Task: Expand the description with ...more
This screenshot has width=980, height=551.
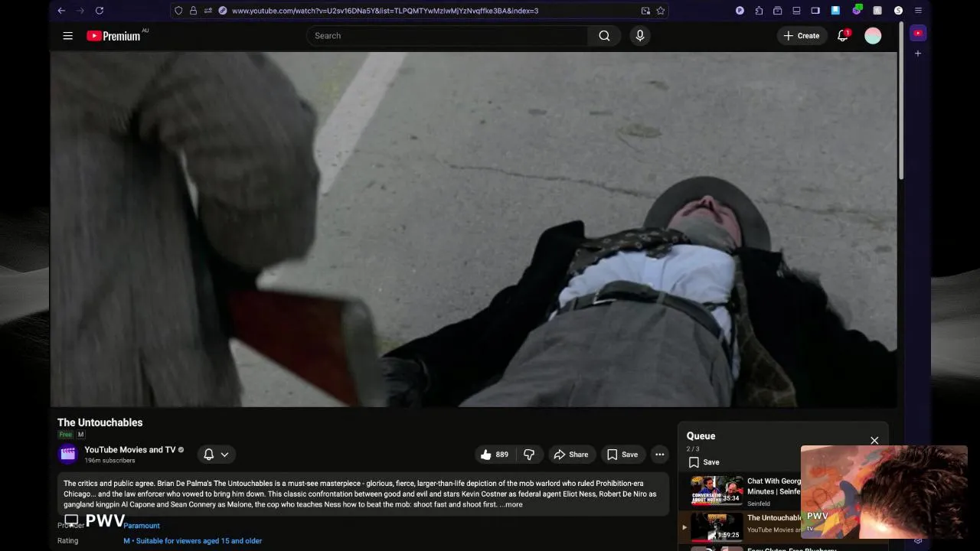Action: tap(511, 504)
